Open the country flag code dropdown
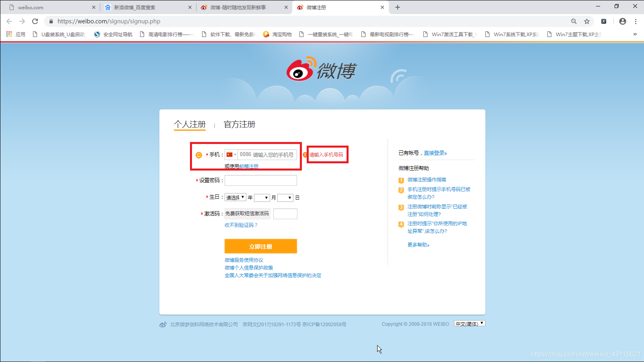This screenshot has width=644, height=362. click(231, 154)
